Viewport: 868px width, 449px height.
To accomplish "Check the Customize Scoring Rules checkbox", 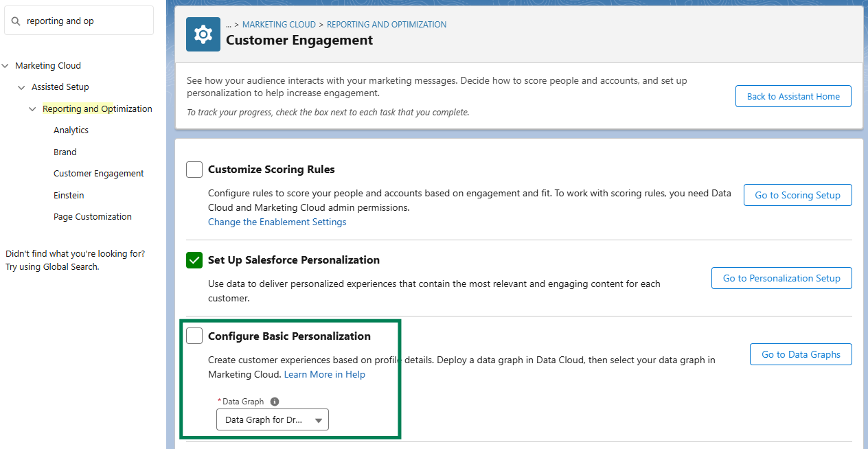I will (194, 170).
